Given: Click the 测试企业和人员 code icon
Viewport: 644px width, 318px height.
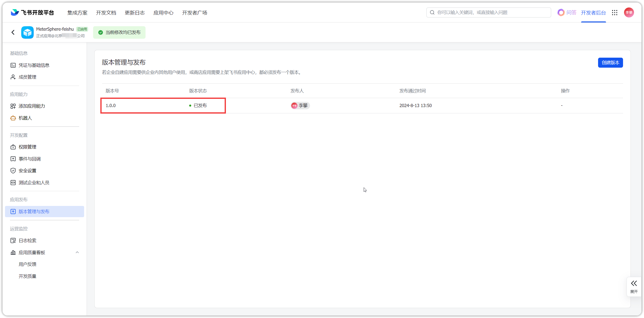Looking at the screenshot, I should 13,182.
